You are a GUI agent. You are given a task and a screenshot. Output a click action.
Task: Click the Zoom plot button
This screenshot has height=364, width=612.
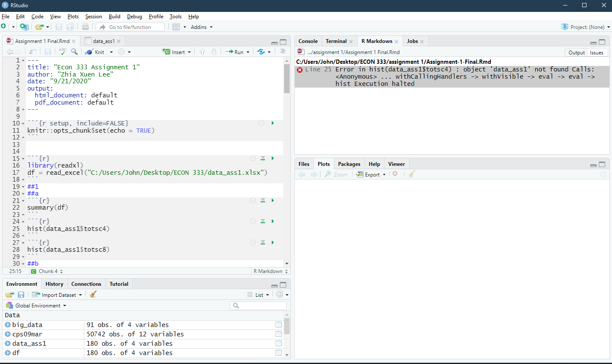336,174
